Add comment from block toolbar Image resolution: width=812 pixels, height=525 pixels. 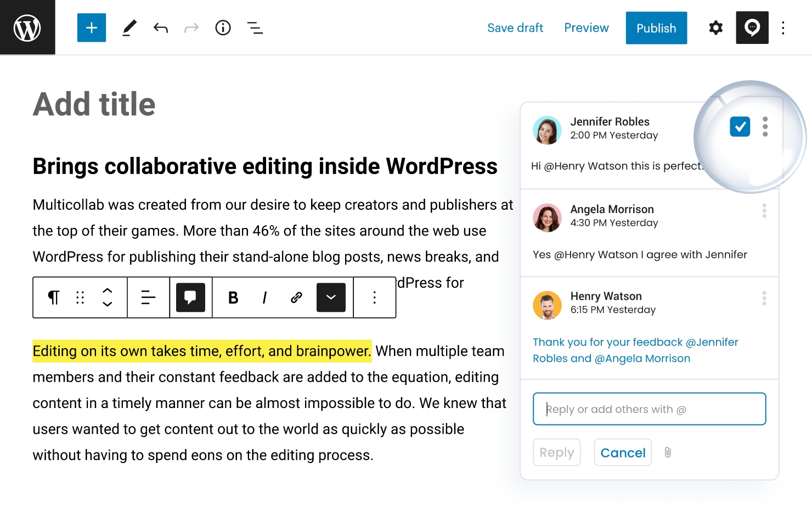[x=190, y=297]
